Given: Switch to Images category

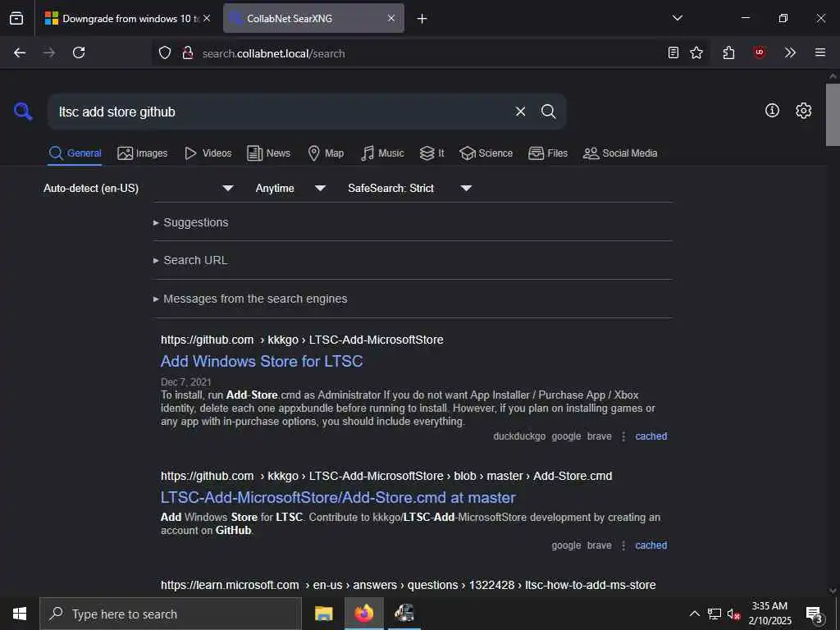Looking at the screenshot, I should 143,153.
